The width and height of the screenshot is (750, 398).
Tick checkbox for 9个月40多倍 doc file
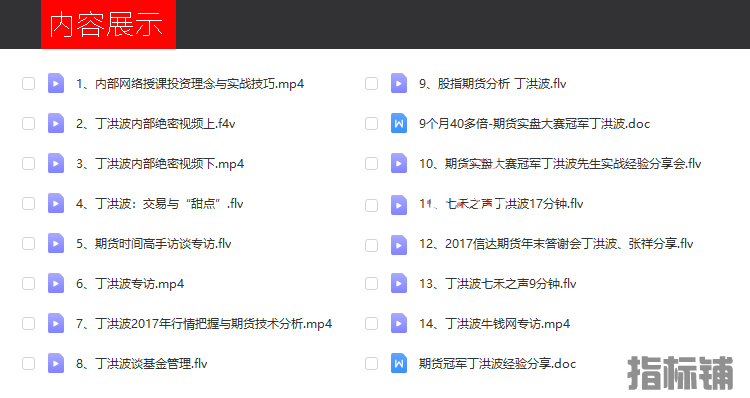(372, 123)
